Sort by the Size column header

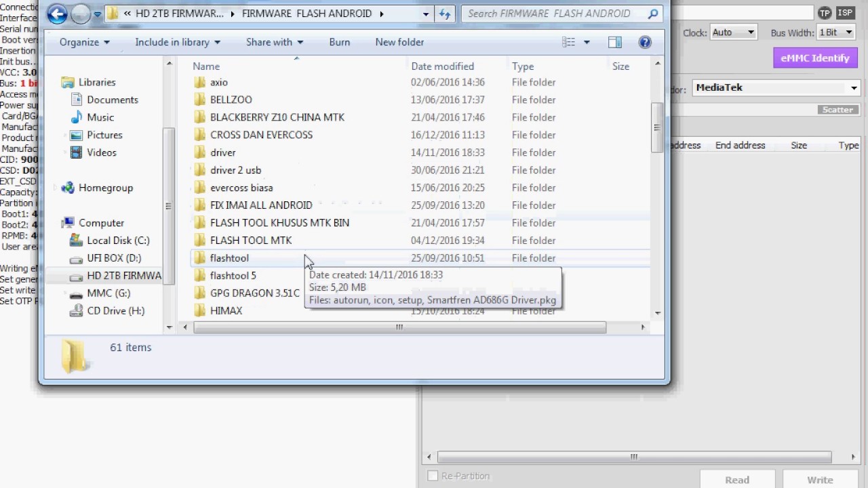coord(620,66)
